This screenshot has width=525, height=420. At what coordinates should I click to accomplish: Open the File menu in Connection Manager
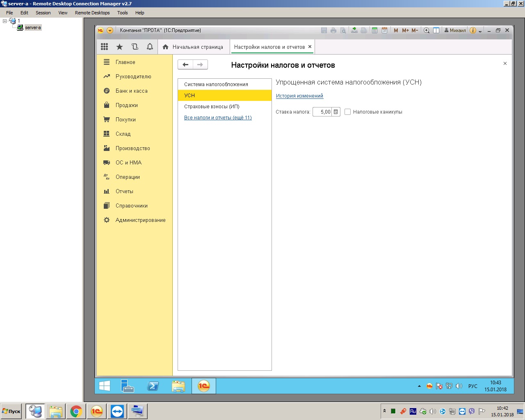9,13
